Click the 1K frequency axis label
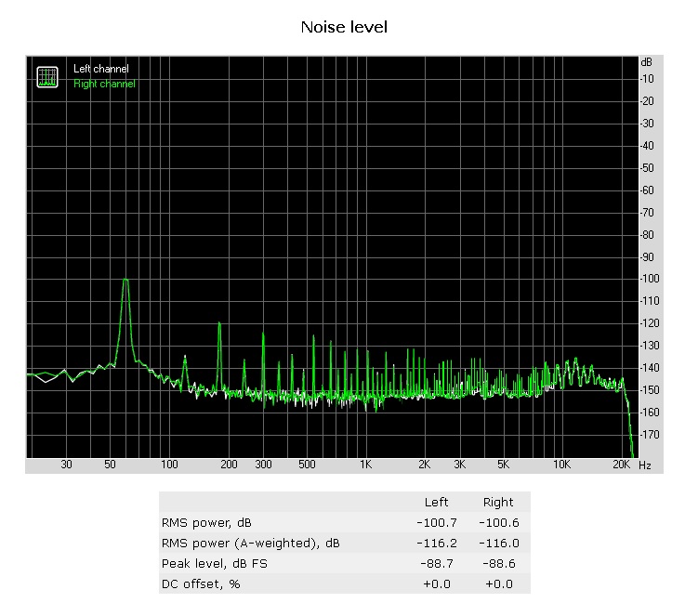 tap(365, 465)
